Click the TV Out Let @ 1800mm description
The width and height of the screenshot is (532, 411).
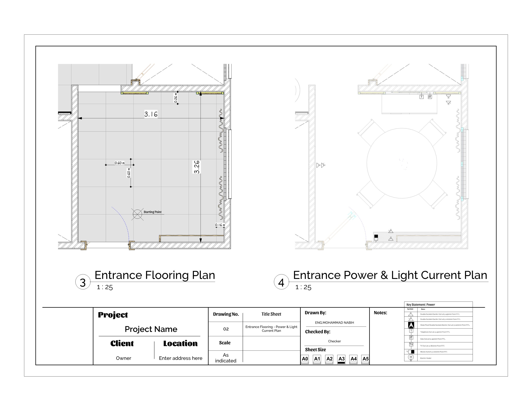point(432,346)
